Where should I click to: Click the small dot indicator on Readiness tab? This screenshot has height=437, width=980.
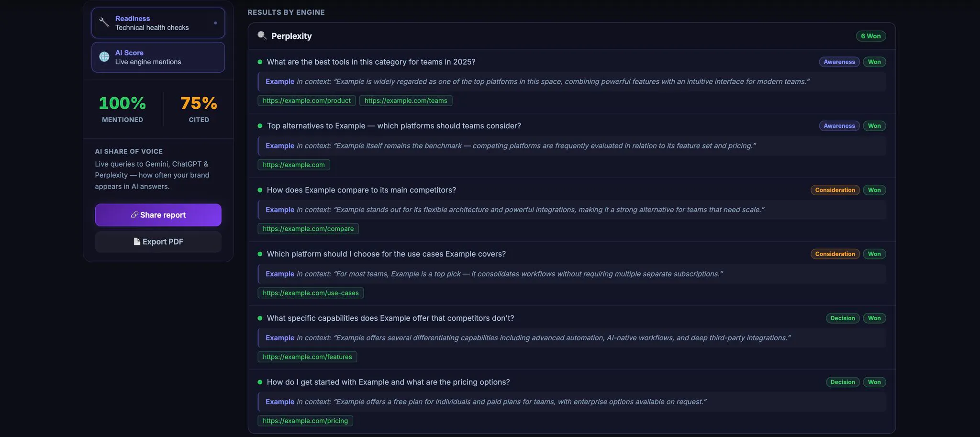215,23
